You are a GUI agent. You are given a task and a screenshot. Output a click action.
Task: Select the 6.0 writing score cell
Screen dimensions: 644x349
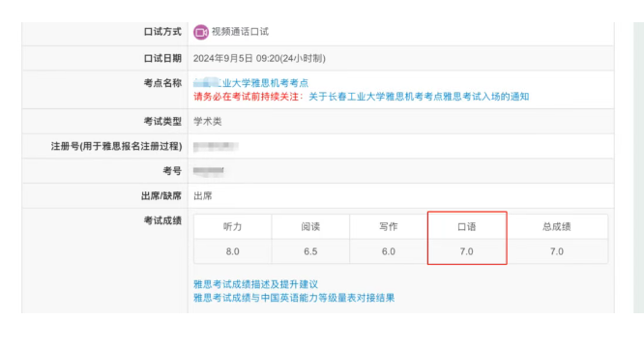[x=389, y=251]
